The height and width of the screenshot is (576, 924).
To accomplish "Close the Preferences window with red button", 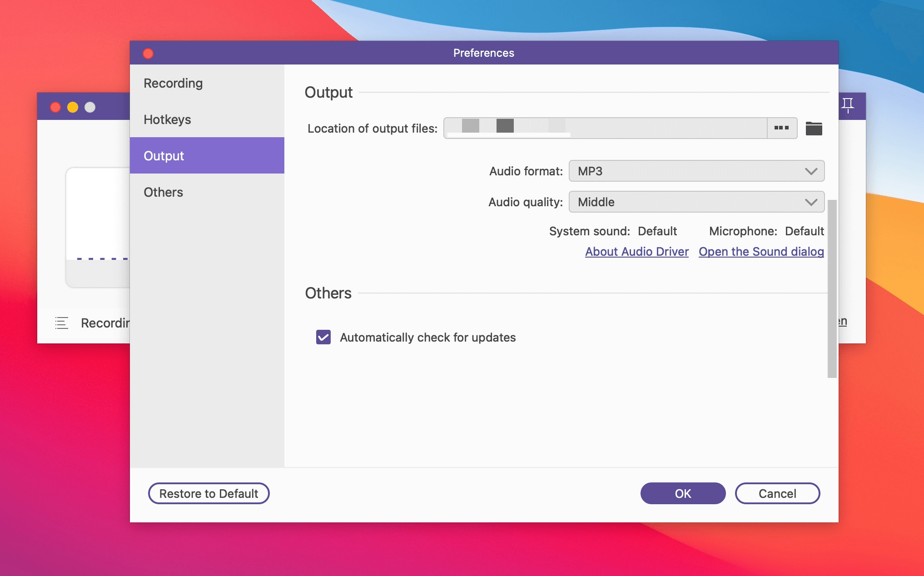I will 148,54.
